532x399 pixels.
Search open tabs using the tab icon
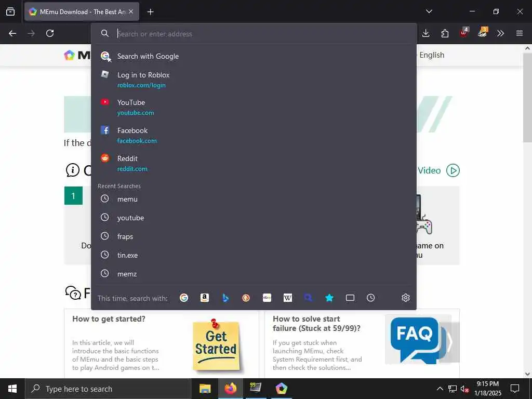coord(350,298)
